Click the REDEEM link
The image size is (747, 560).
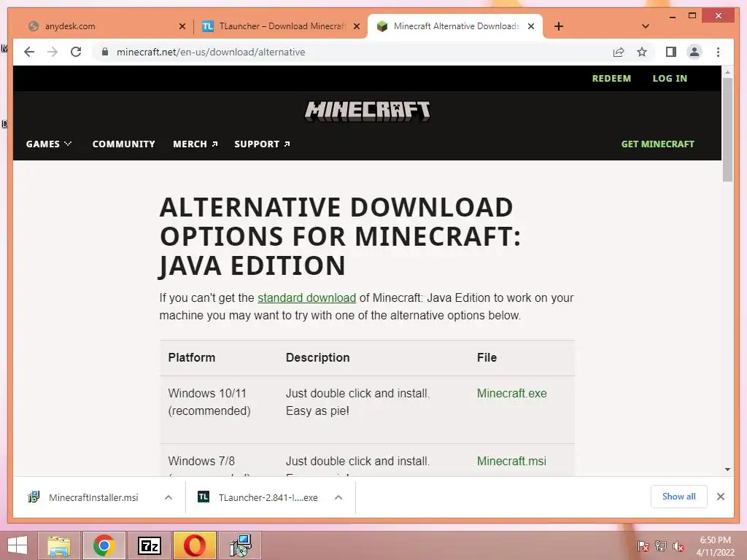point(611,79)
